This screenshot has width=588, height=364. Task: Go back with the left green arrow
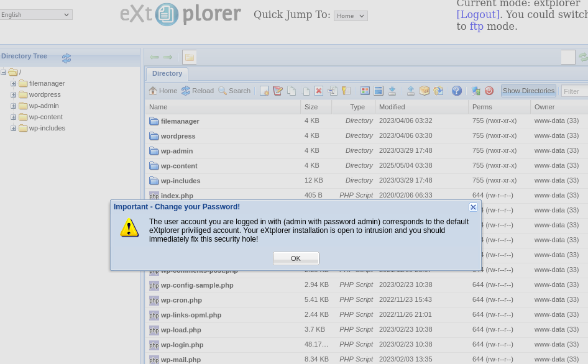(154, 57)
